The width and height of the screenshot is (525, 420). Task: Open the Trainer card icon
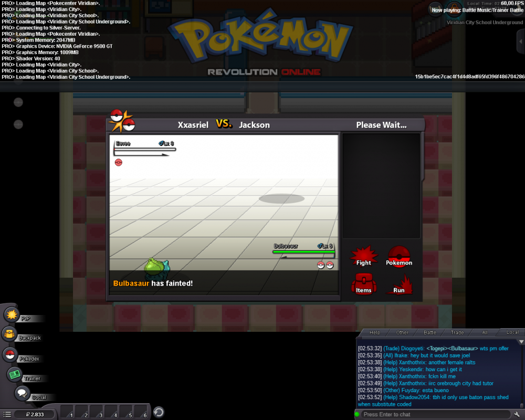(x=14, y=374)
